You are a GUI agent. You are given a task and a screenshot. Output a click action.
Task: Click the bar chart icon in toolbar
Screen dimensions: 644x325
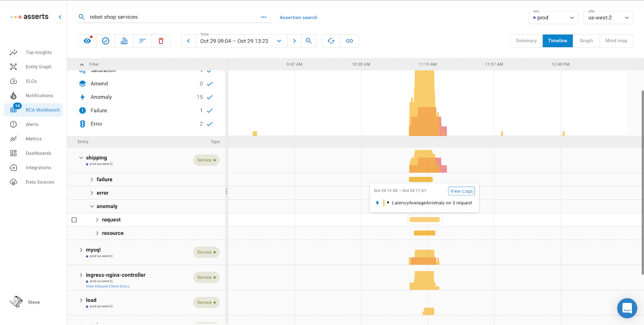pos(124,41)
